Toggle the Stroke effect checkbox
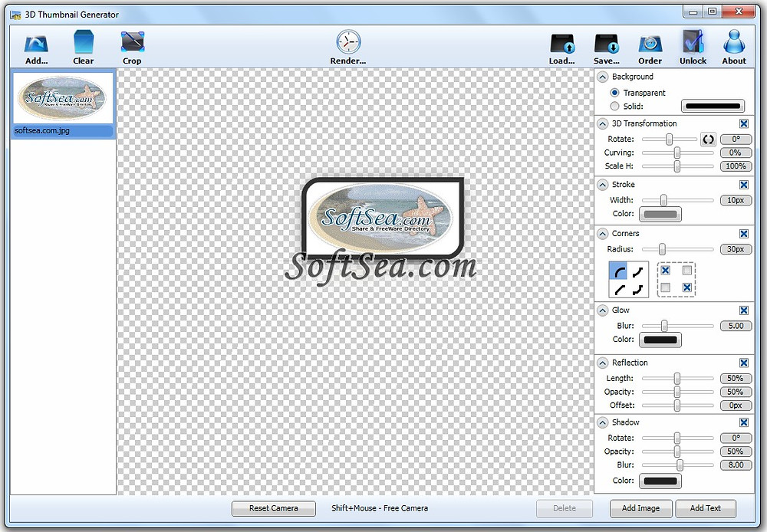This screenshot has height=532, width=767. pos(743,185)
